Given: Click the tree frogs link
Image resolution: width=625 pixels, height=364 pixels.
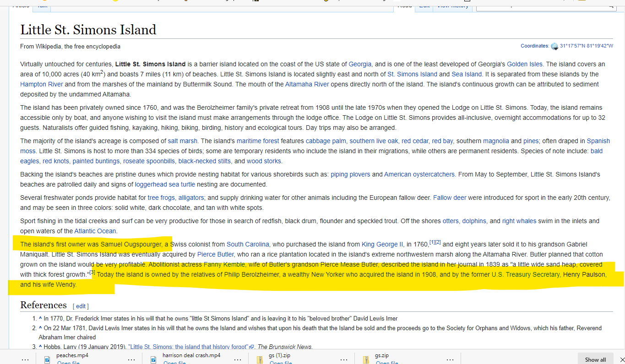Looking at the screenshot, I should [x=161, y=198].
